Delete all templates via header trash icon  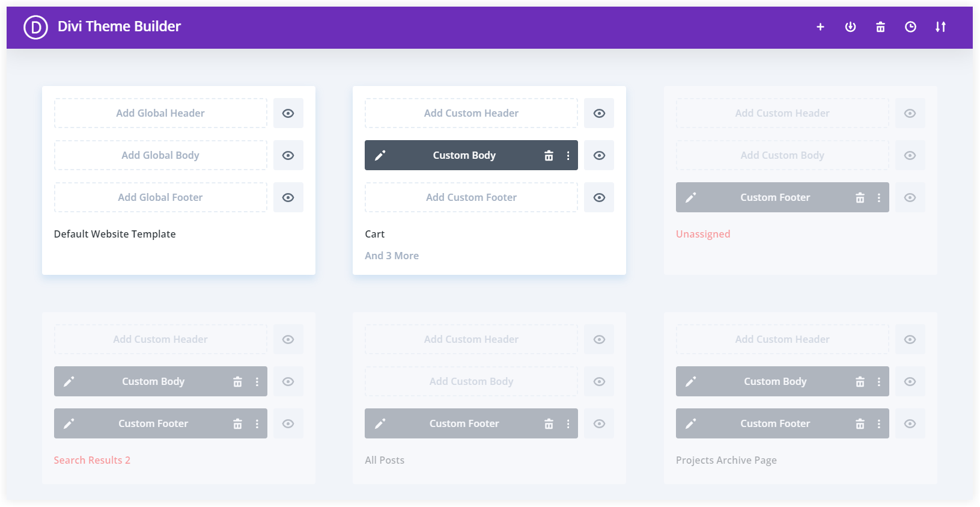click(880, 27)
